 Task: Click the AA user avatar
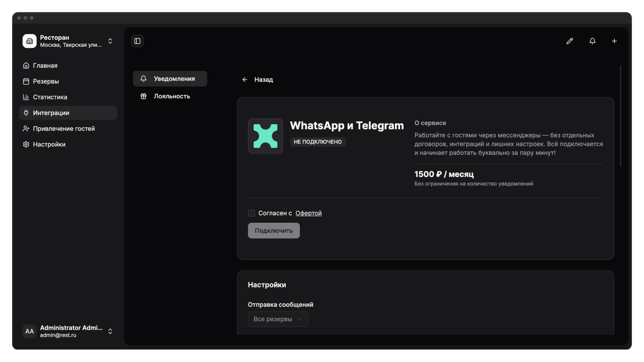(30, 331)
